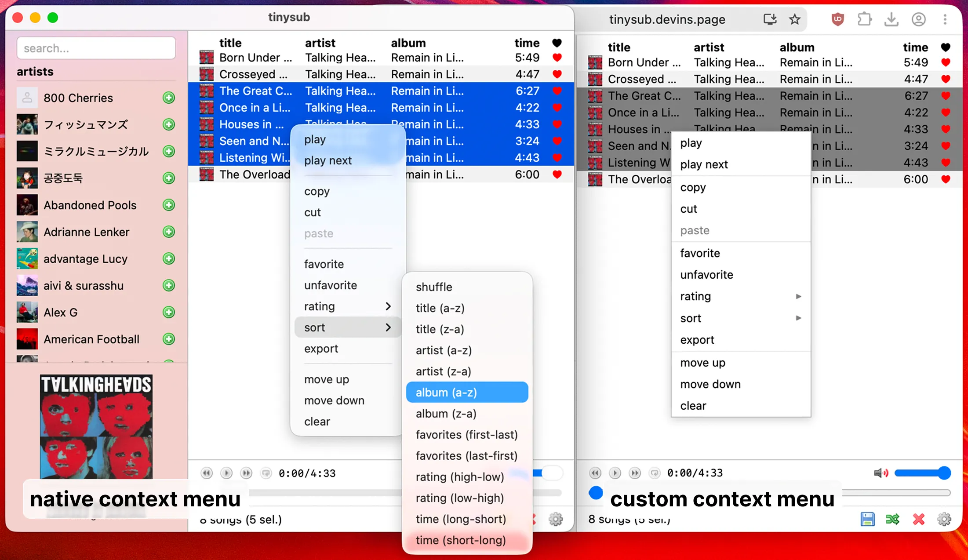
Task: Add Alex G with green plus icon
Action: click(x=169, y=312)
